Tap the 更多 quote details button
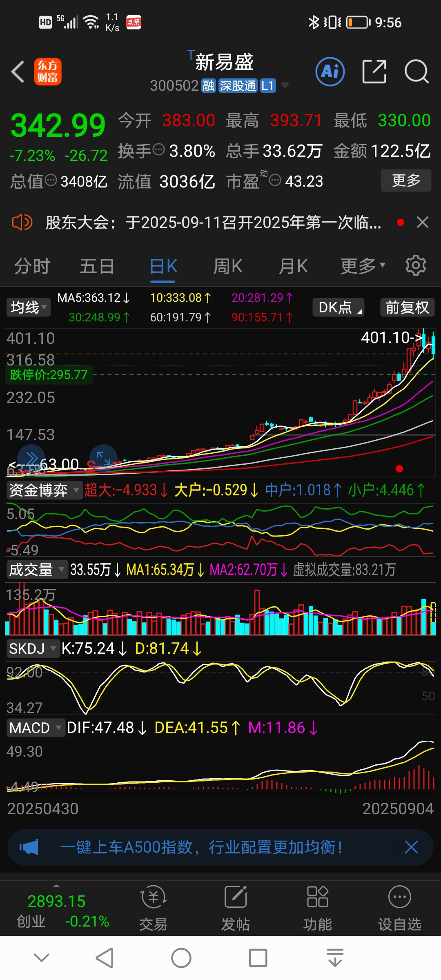 [x=406, y=180]
